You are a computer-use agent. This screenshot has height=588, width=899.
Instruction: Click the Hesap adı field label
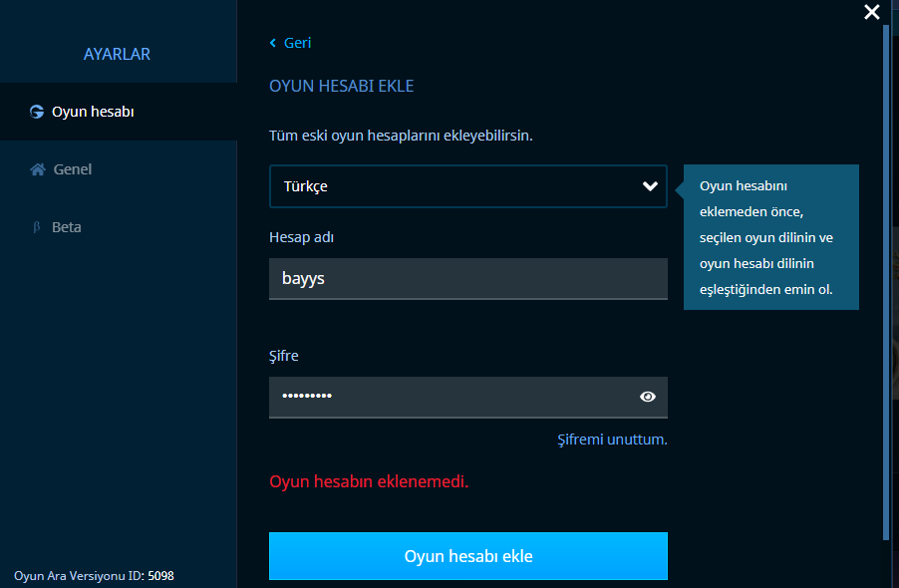tap(301, 237)
